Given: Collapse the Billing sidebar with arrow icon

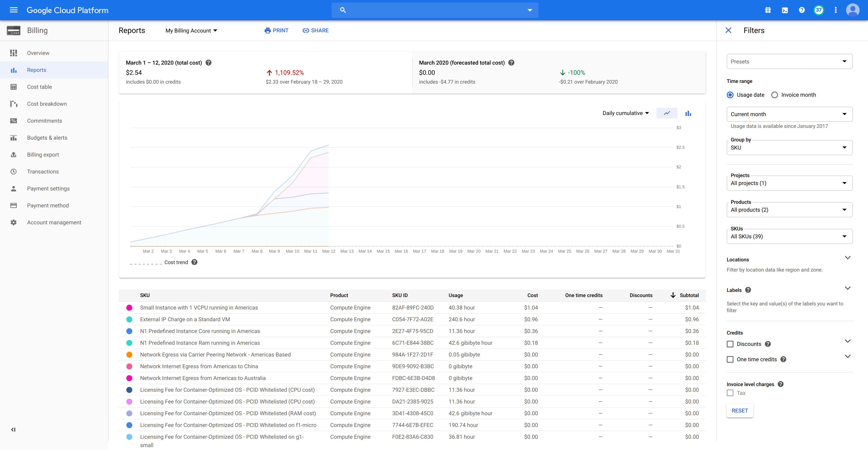Looking at the screenshot, I should tap(14, 429).
